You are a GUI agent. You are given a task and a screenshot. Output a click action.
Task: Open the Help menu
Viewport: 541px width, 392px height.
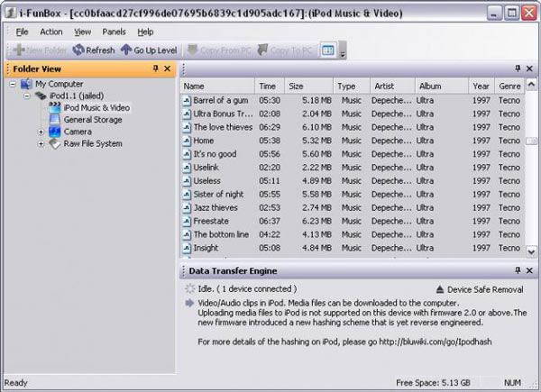click(x=145, y=32)
